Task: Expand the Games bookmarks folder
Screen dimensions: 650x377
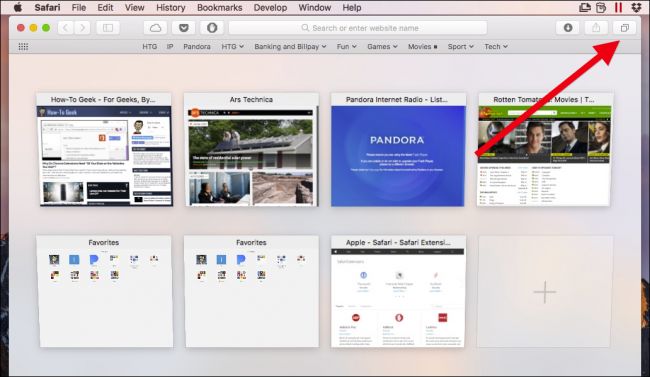Action: [x=382, y=46]
